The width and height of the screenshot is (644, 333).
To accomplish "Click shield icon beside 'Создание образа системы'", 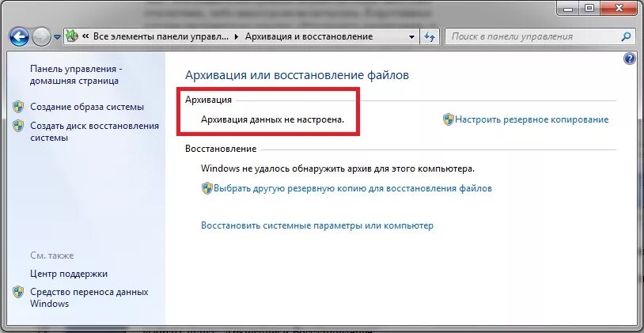I will pyautogui.click(x=18, y=107).
